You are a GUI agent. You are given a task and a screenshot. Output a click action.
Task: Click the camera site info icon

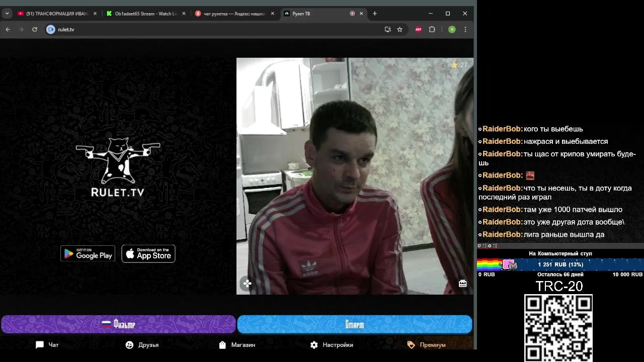[50, 30]
